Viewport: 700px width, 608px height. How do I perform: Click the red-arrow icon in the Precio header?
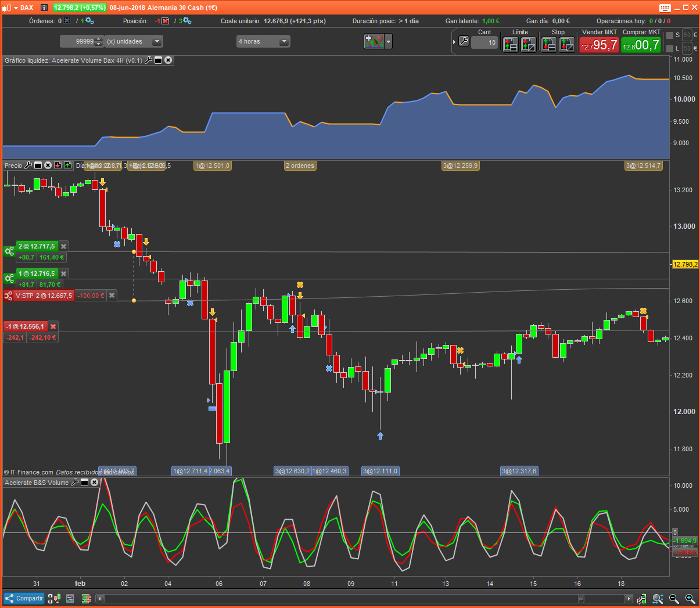pos(58,166)
